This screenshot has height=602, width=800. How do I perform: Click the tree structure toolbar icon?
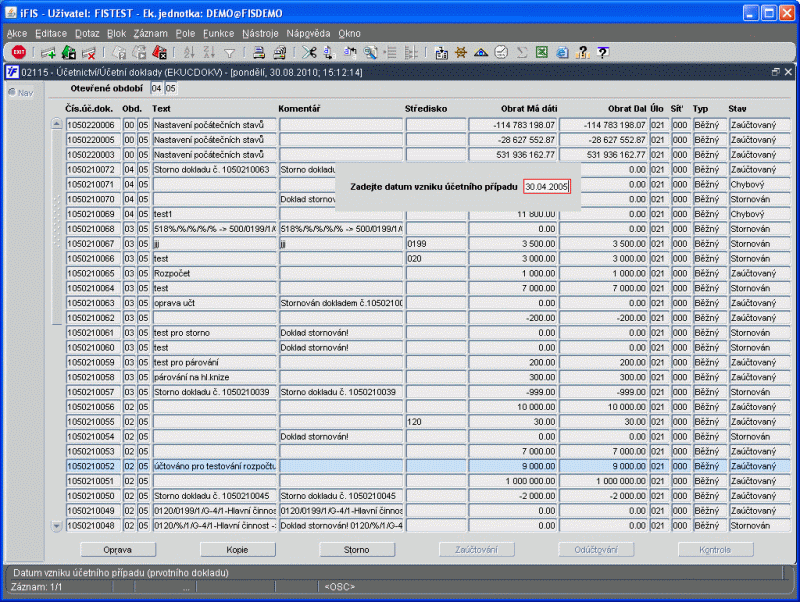pos(410,52)
